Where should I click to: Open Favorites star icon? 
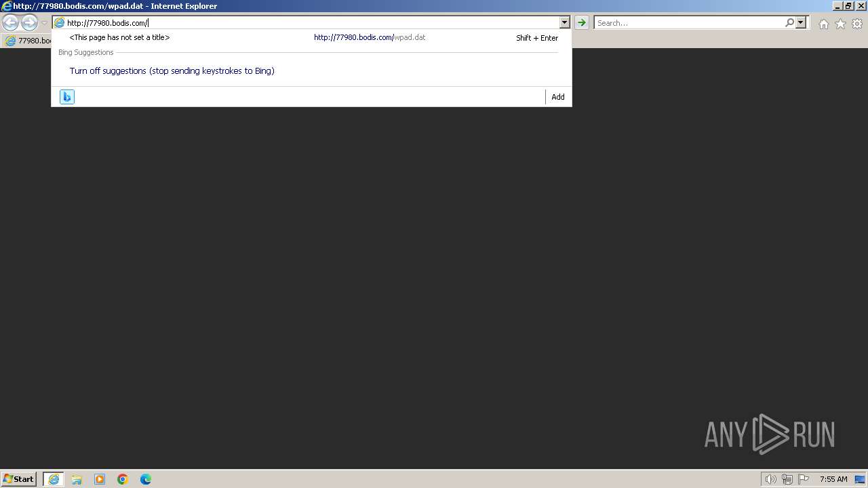(x=840, y=24)
